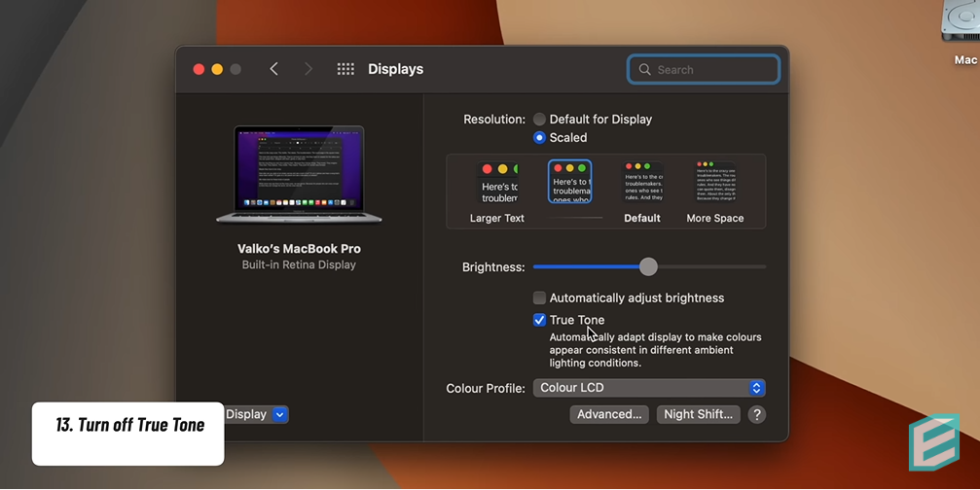Open the Mac drive icon on the desktop
The image size is (980, 490).
[961, 21]
